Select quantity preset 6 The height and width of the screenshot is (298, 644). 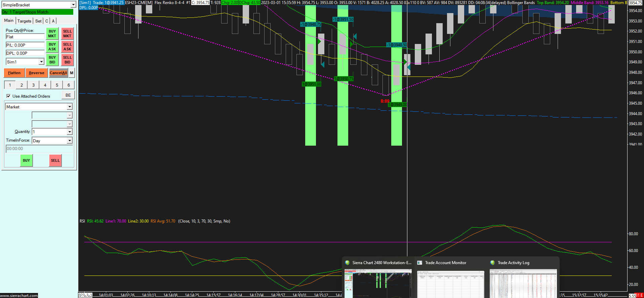click(x=69, y=85)
